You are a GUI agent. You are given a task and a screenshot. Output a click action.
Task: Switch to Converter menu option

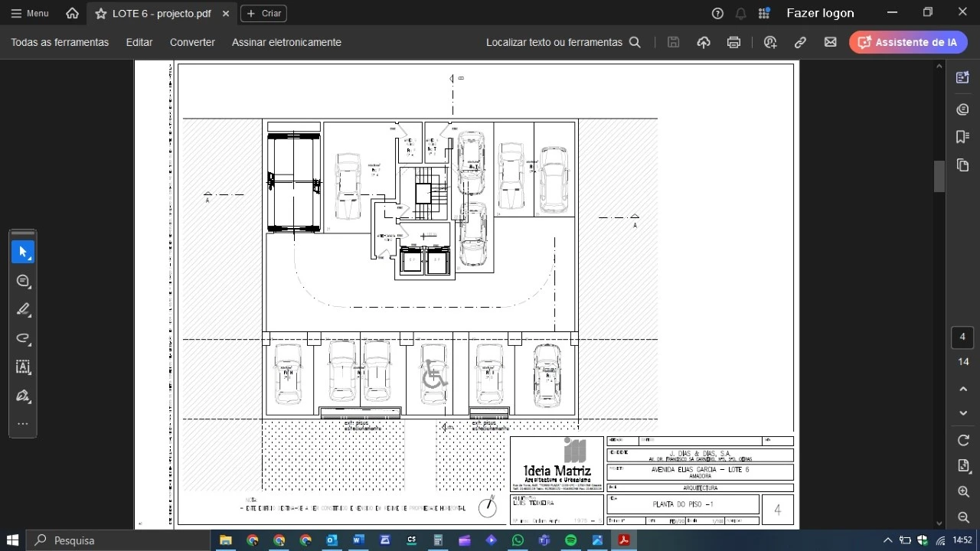click(x=191, y=42)
